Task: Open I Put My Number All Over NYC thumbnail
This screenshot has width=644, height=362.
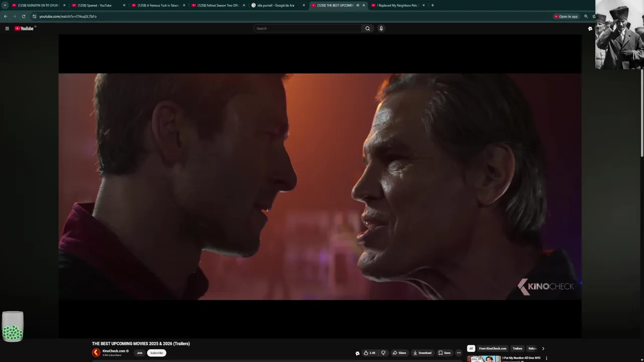Action: [484, 359]
